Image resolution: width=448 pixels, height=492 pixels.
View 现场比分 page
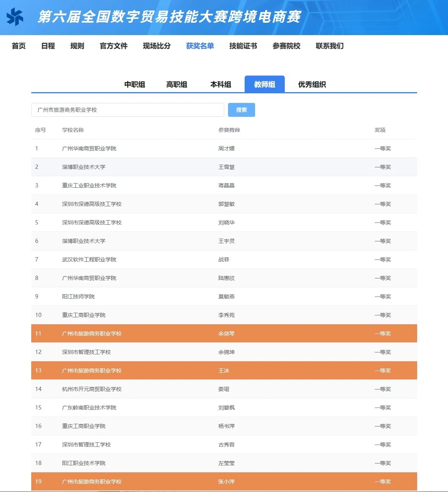(157, 46)
